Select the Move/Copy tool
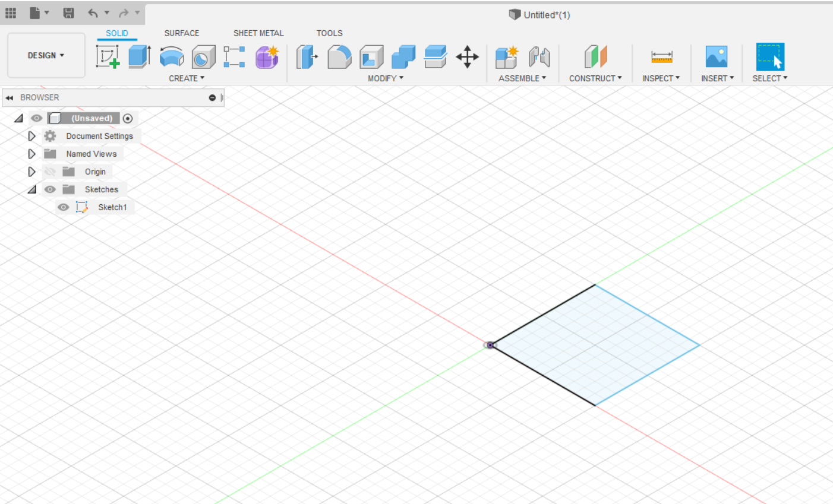 tap(468, 57)
